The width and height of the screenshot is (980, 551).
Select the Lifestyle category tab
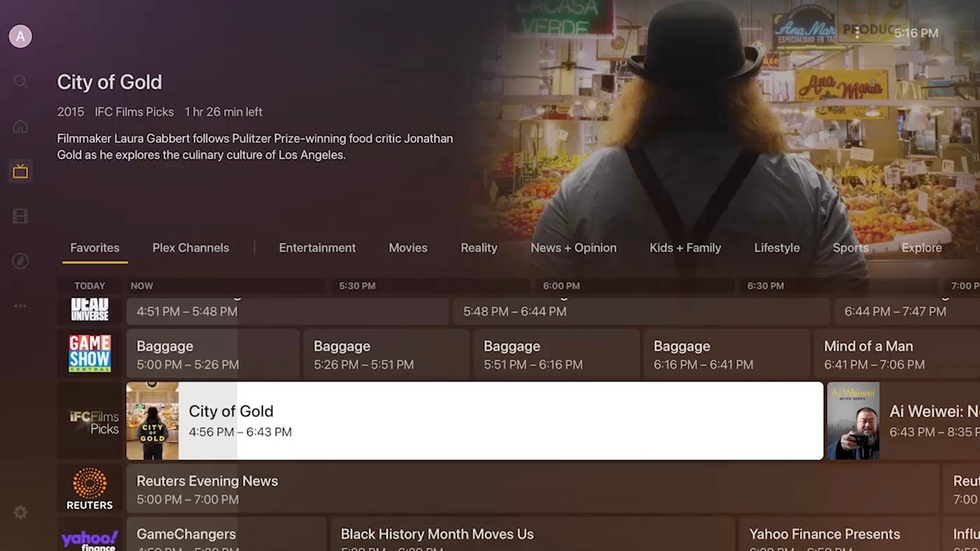click(x=777, y=248)
